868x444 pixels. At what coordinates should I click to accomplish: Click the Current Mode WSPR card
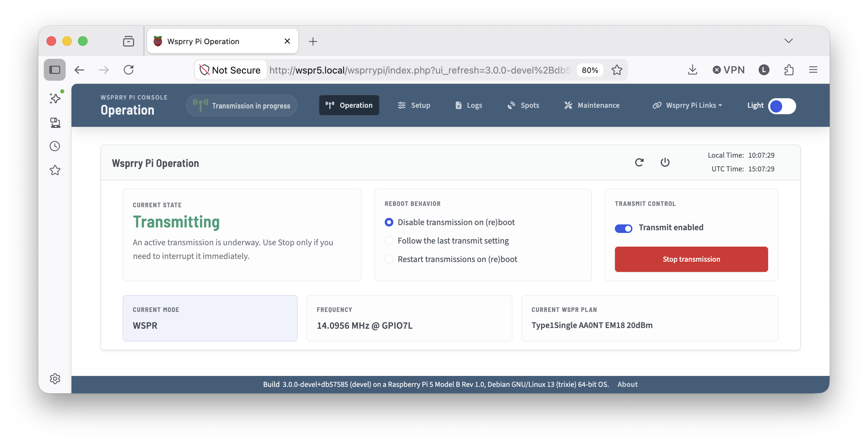coord(210,318)
